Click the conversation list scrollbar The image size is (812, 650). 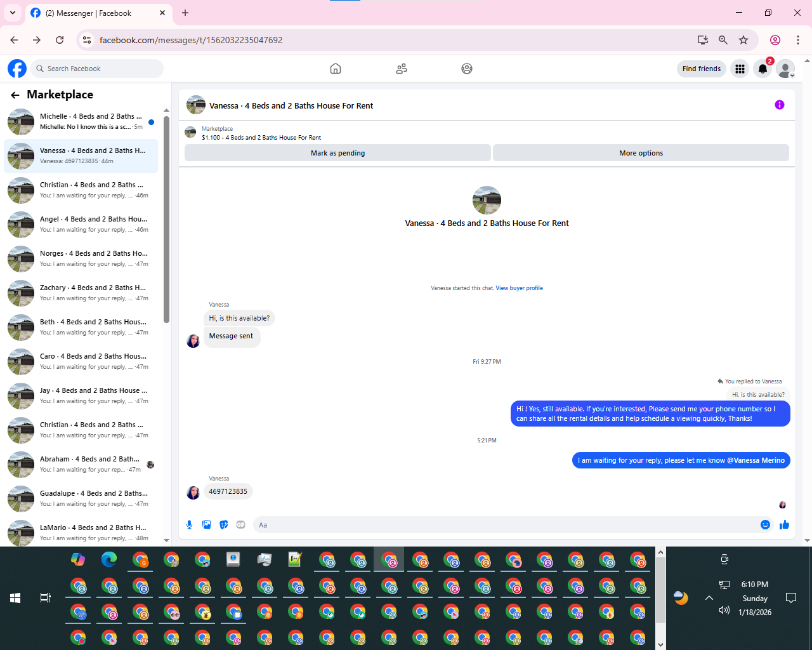(x=166, y=219)
